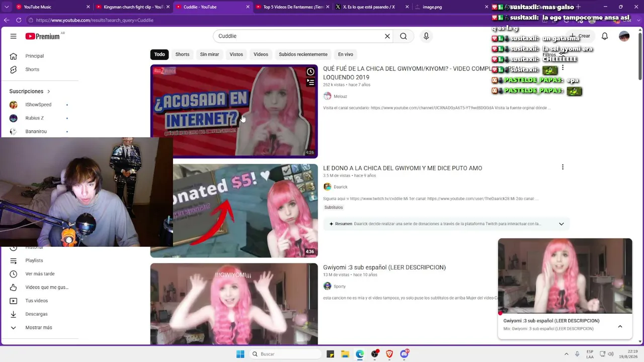The width and height of the screenshot is (644, 362).
Task: Open more options for LE DONO video
Action: pyautogui.click(x=562, y=167)
